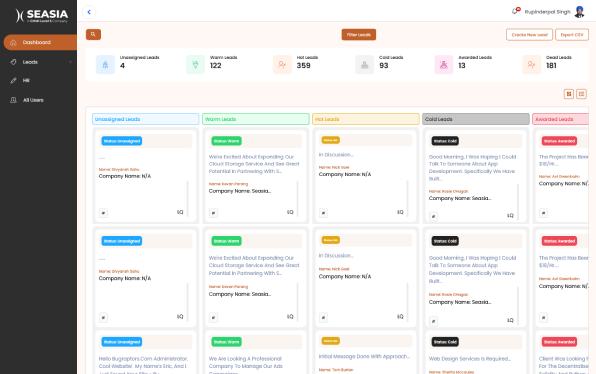The image size is (596, 374).
Task: Click edit icon on second Unassigned card
Action: tap(103, 317)
